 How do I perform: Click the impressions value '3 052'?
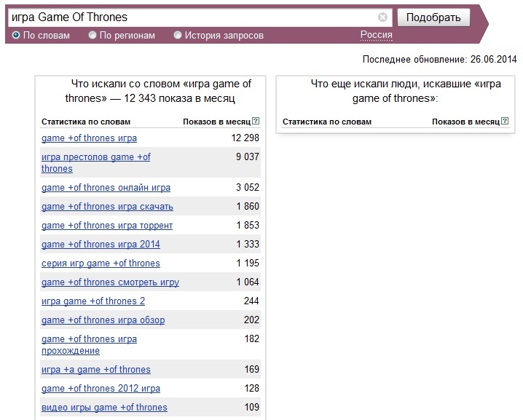pyautogui.click(x=248, y=187)
